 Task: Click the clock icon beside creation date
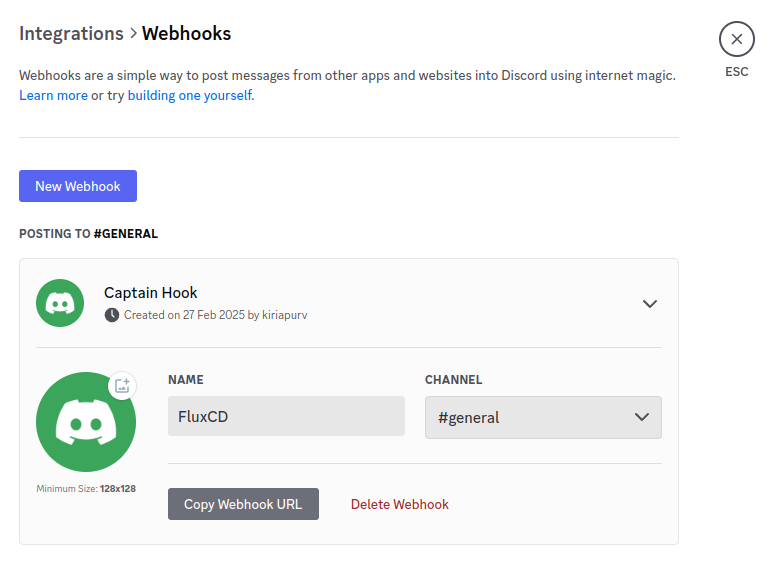tap(112, 315)
